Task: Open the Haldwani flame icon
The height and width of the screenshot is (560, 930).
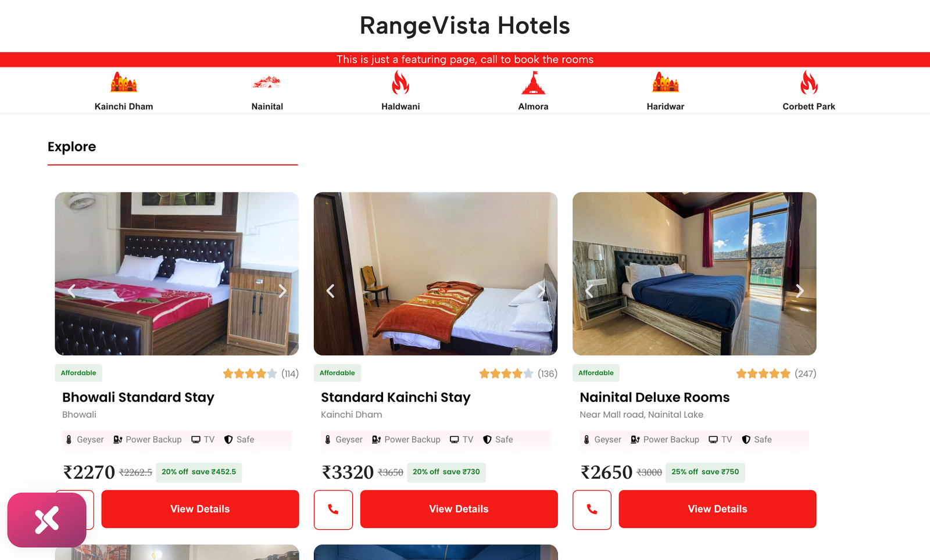Action: click(400, 82)
